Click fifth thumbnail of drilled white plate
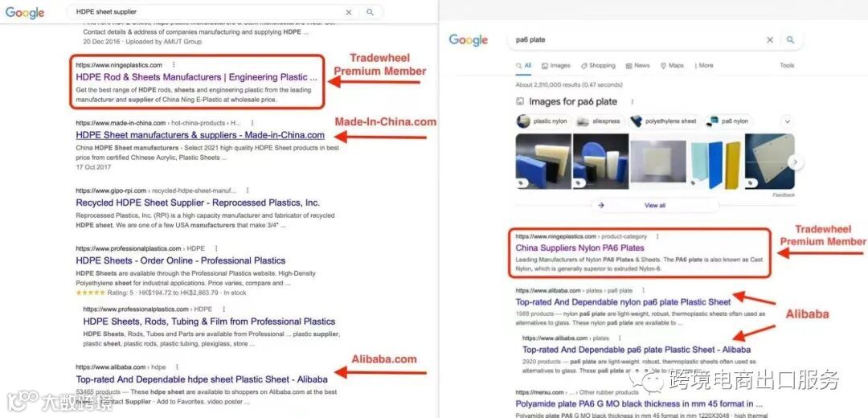868x418 pixels. click(x=769, y=161)
